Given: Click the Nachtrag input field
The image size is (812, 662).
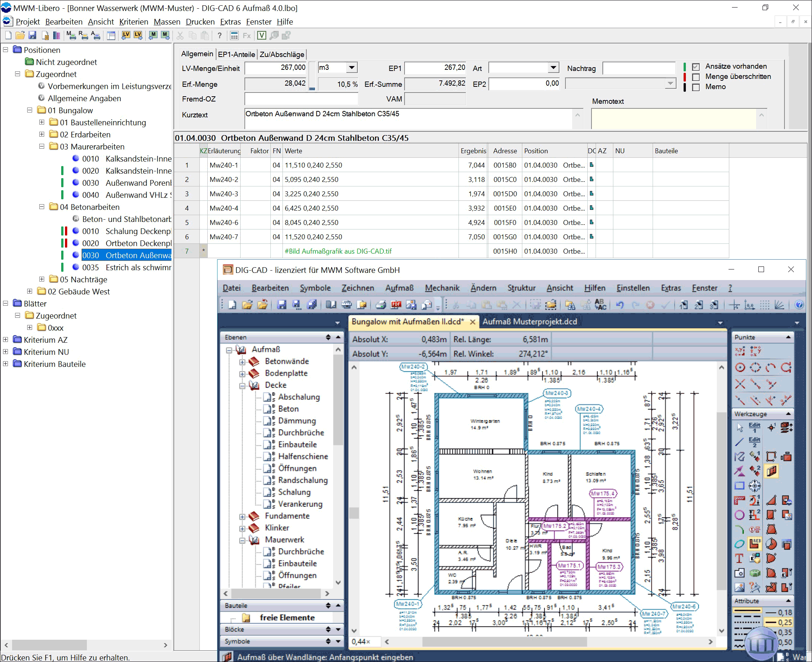Looking at the screenshot, I should tap(639, 68).
